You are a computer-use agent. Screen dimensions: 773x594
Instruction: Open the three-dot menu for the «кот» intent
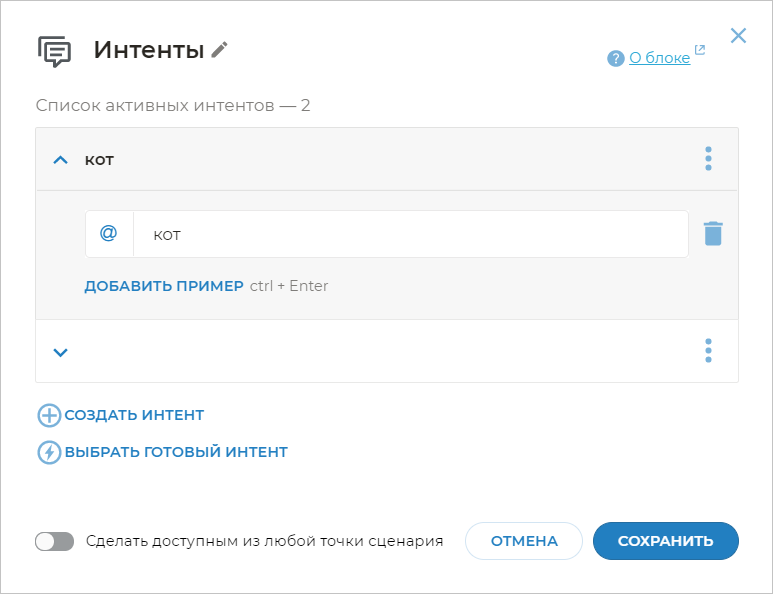708,159
